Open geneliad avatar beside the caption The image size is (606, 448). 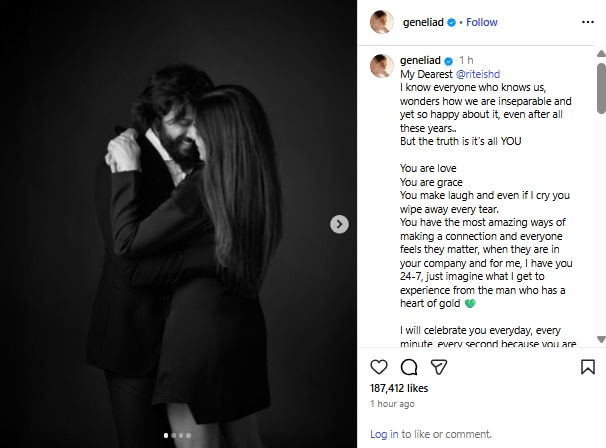point(382,66)
